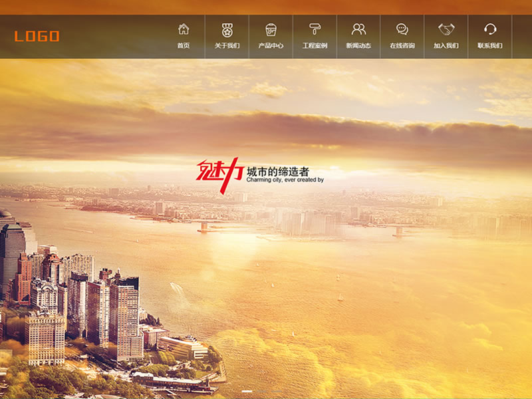The width and height of the screenshot is (532, 399).
Task: Go to the 联系我们 menu label
Action: (x=490, y=45)
